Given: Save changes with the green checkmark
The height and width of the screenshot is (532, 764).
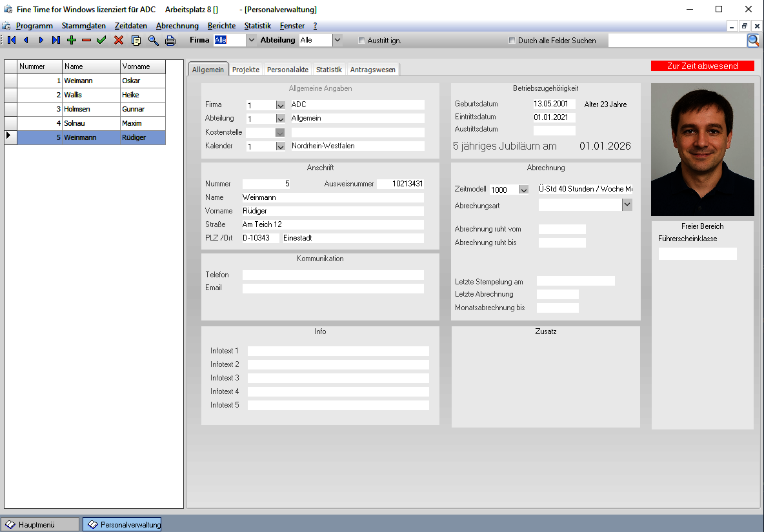Looking at the screenshot, I should click(101, 40).
